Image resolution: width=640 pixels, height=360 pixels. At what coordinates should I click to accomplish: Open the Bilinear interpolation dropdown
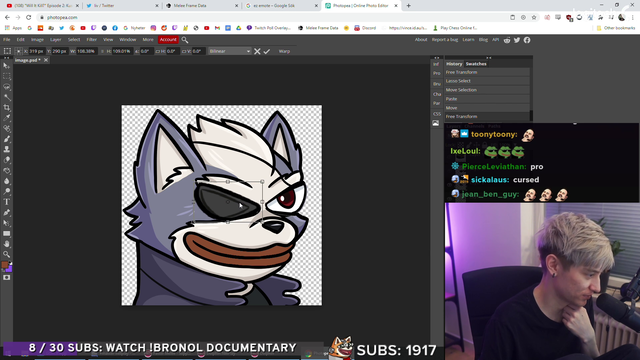tap(229, 51)
